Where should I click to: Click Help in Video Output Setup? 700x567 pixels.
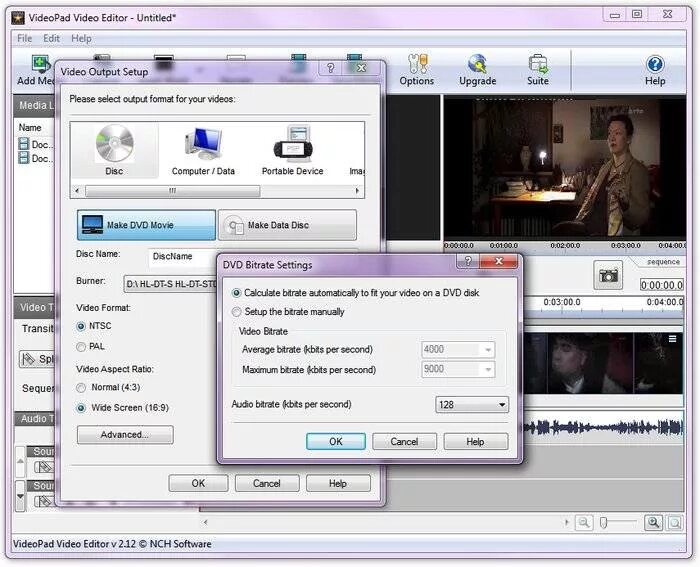tap(338, 484)
